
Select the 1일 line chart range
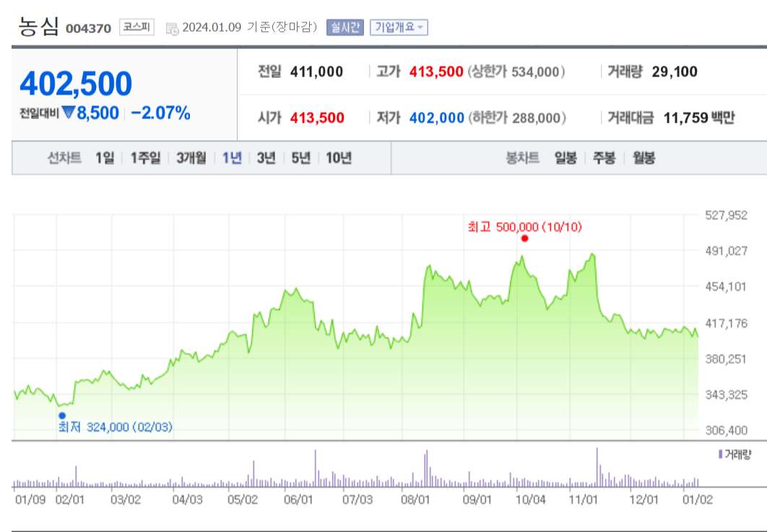point(105,158)
